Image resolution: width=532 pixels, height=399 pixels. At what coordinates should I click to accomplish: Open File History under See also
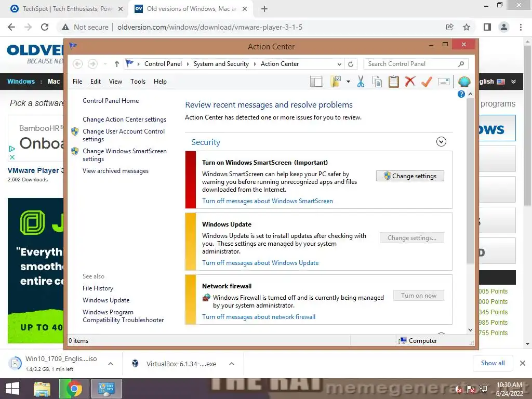click(x=98, y=288)
